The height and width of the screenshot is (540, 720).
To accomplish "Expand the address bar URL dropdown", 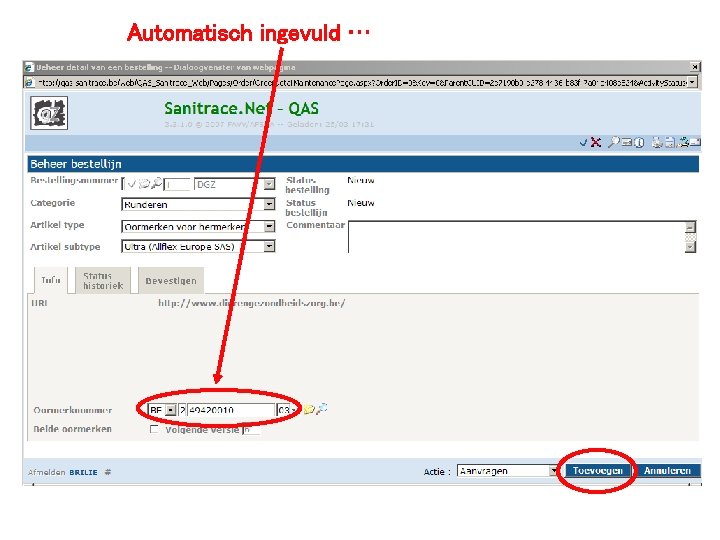I will point(692,83).
